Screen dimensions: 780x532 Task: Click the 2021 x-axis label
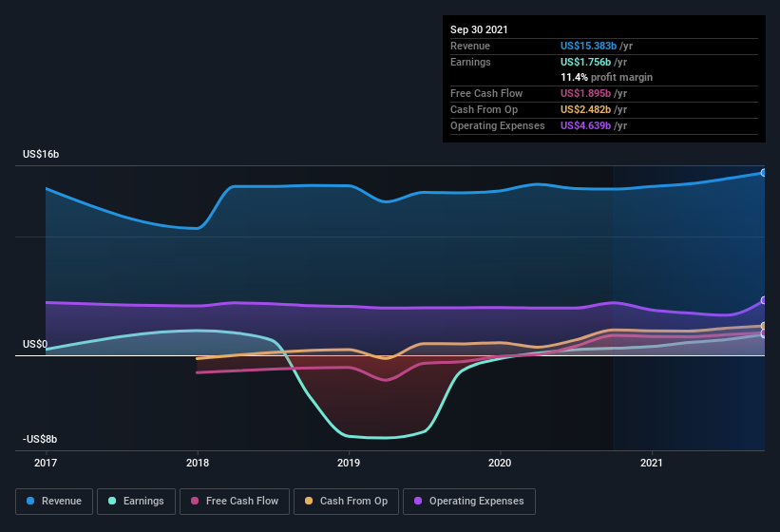(x=651, y=463)
